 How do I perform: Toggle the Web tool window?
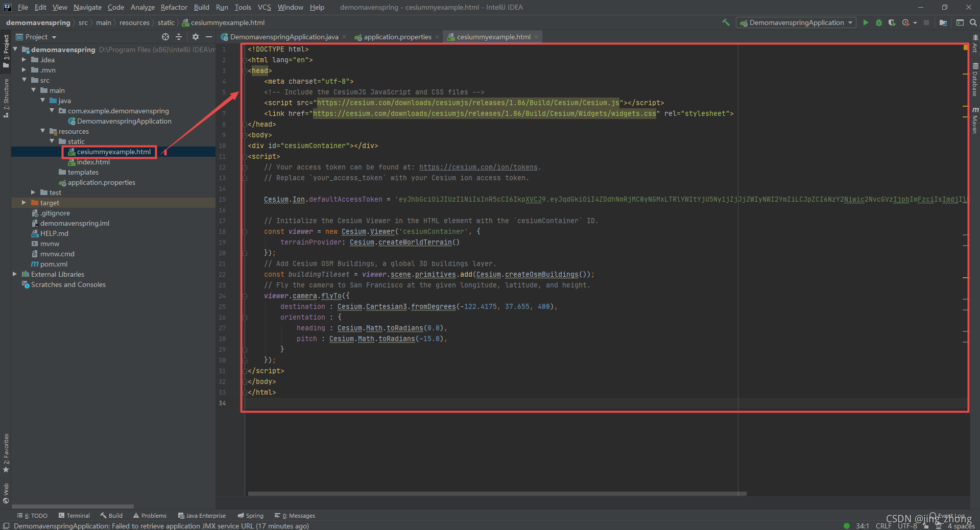pos(6,493)
